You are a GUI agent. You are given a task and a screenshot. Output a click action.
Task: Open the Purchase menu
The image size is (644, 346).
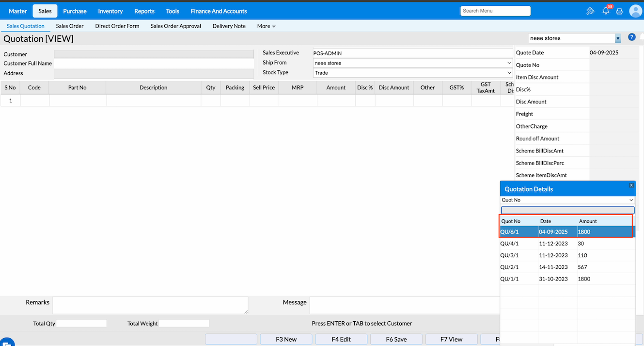(x=75, y=11)
